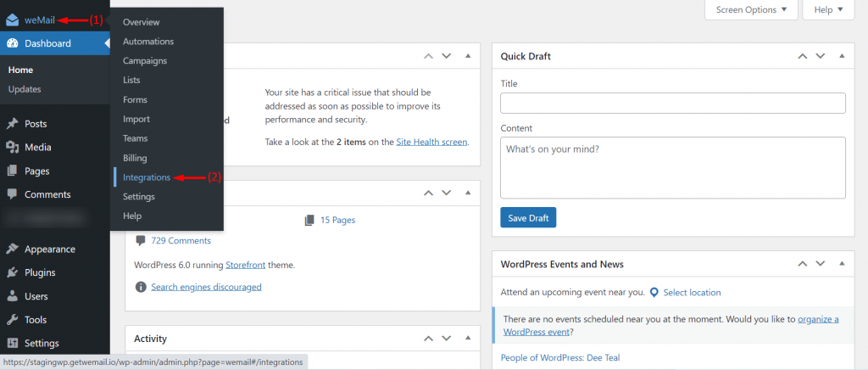Image resolution: width=868 pixels, height=370 pixels.
Task: Move the Site Health widget up
Action: [x=428, y=56]
